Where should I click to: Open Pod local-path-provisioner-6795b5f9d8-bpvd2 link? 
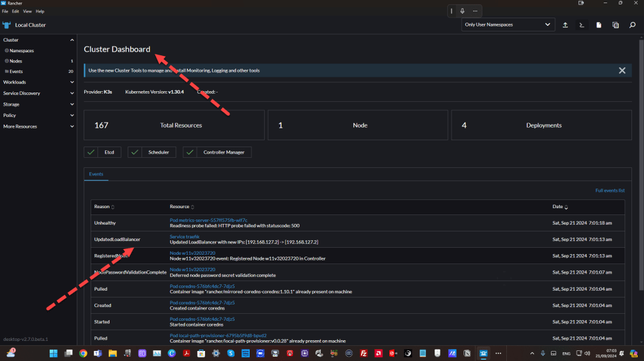point(218,336)
